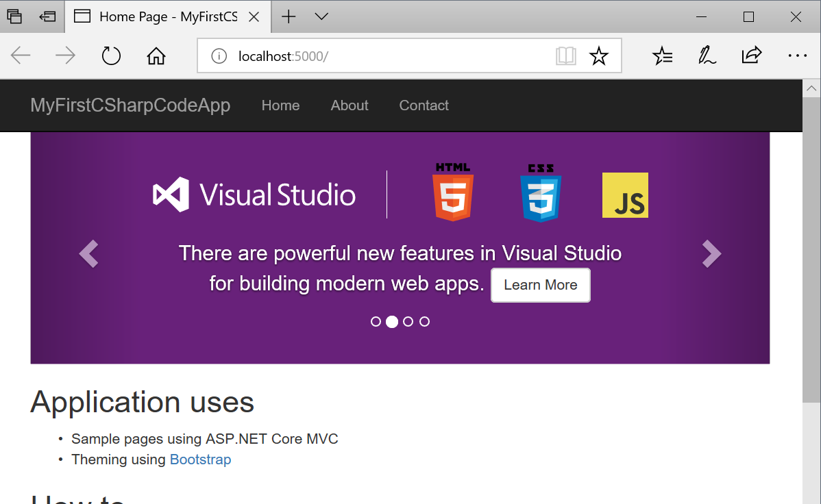
Task: Click 'Application uses' heading
Action: click(142, 403)
